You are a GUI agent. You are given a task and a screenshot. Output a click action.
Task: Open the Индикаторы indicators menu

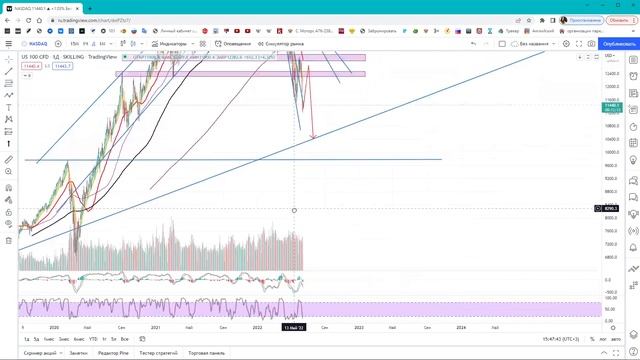(169, 44)
